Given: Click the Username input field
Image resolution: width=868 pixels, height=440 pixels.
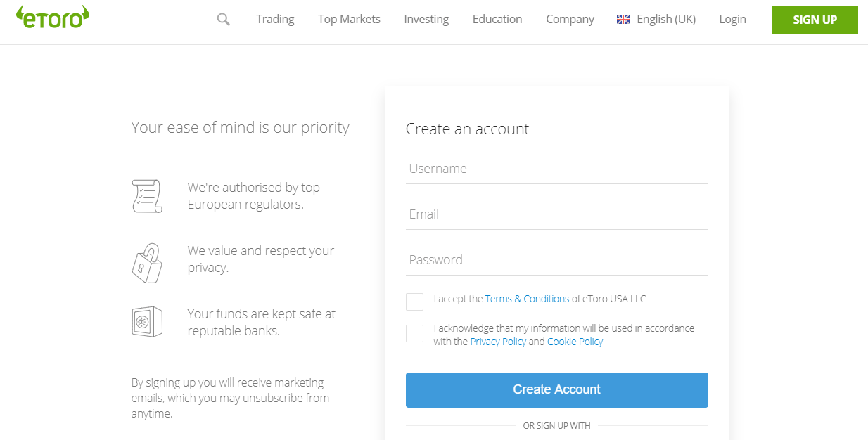Looking at the screenshot, I should pyautogui.click(x=556, y=169).
